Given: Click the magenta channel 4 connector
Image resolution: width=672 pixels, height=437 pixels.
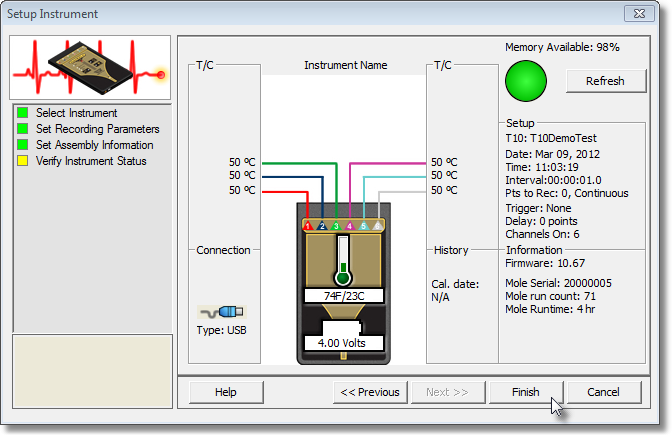Looking at the screenshot, I should 350,226.
